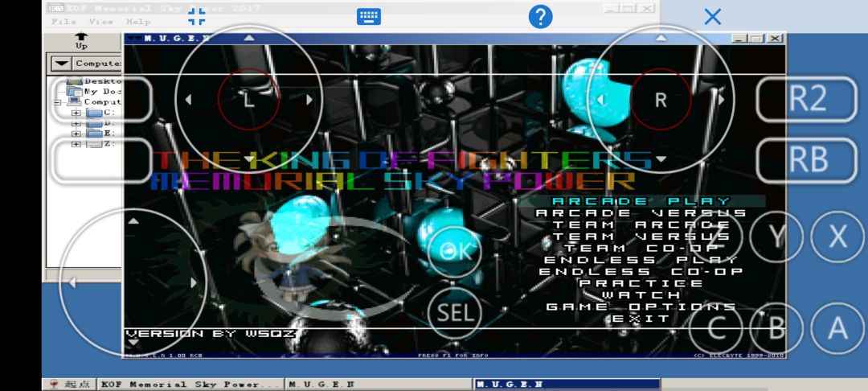Tap up arrow of L stick
This screenshot has width=868, height=391.
pos(249,38)
